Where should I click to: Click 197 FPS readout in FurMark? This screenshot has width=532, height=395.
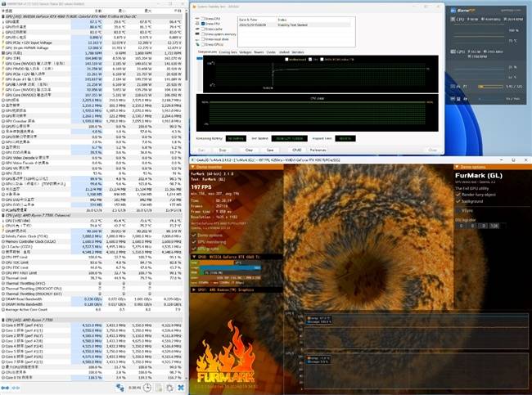point(201,187)
